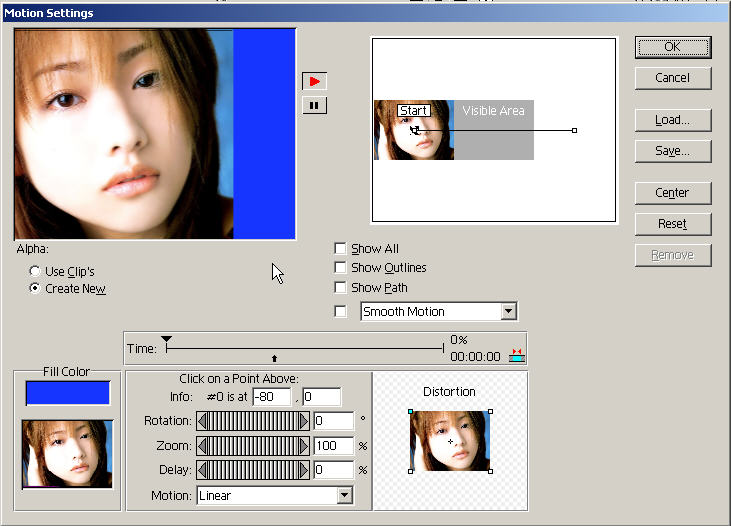The height and width of the screenshot is (526, 731).
Task: Click the keyframe arrow below timeline
Action: 274,358
